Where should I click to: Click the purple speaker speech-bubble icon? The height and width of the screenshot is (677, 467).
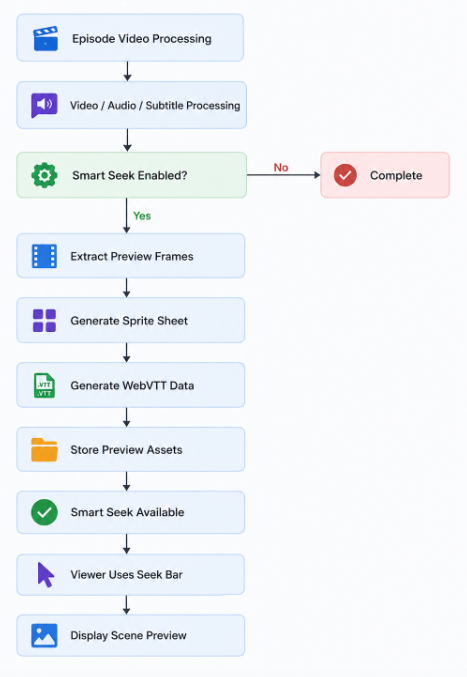pos(44,105)
